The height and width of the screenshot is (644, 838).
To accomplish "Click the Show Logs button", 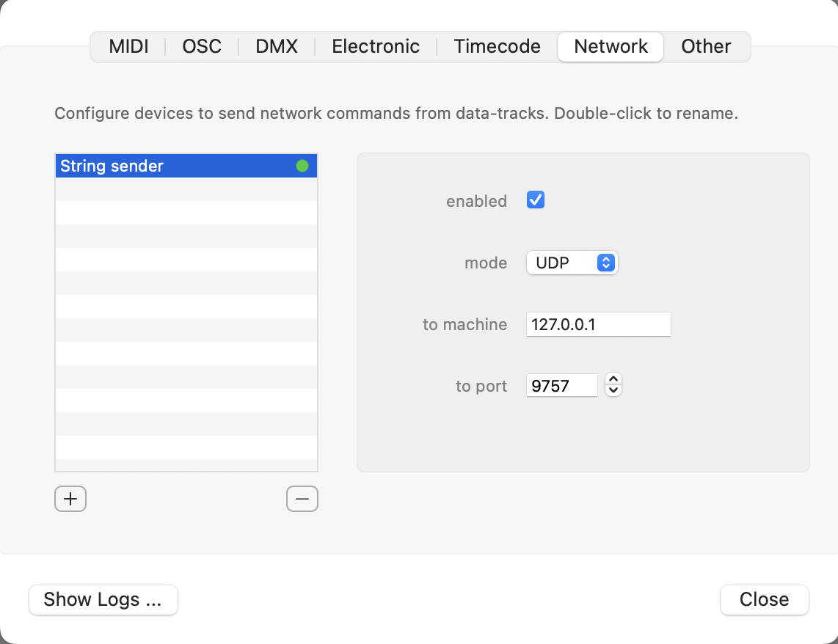I will (103, 599).
